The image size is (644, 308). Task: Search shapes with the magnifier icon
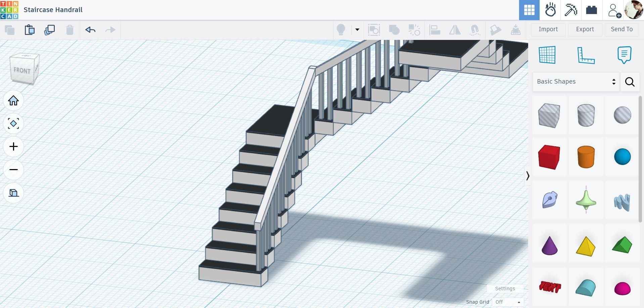coord(630,82)
